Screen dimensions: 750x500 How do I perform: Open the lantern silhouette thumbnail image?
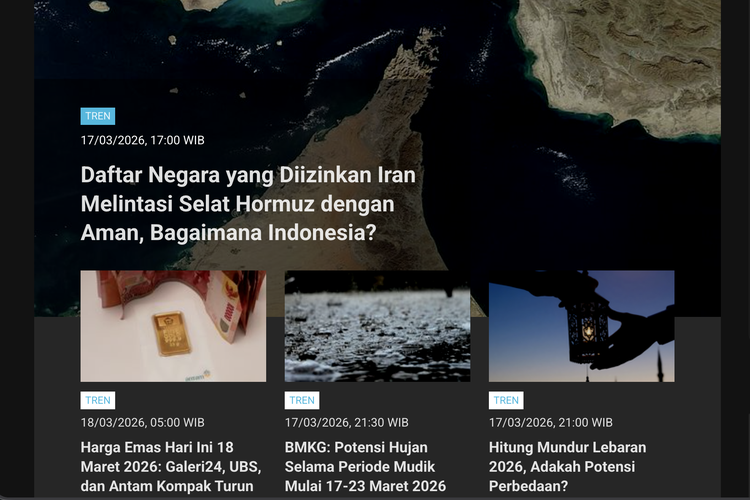coord(582,326)
